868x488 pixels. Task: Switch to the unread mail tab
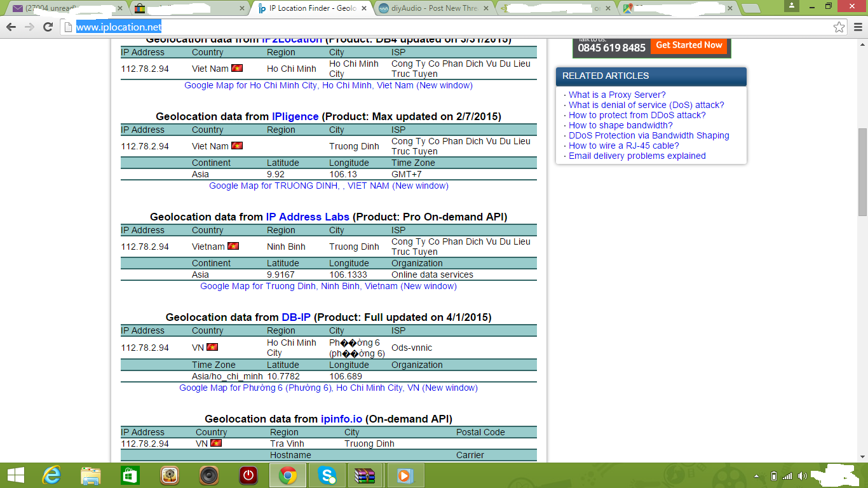click(65, 8)
